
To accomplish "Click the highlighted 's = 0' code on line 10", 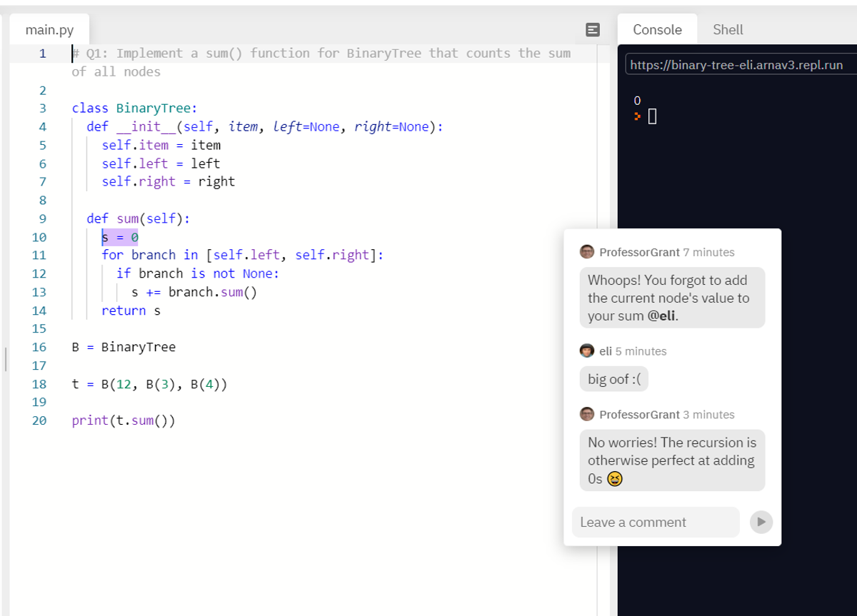I will [x=119, y=236].
